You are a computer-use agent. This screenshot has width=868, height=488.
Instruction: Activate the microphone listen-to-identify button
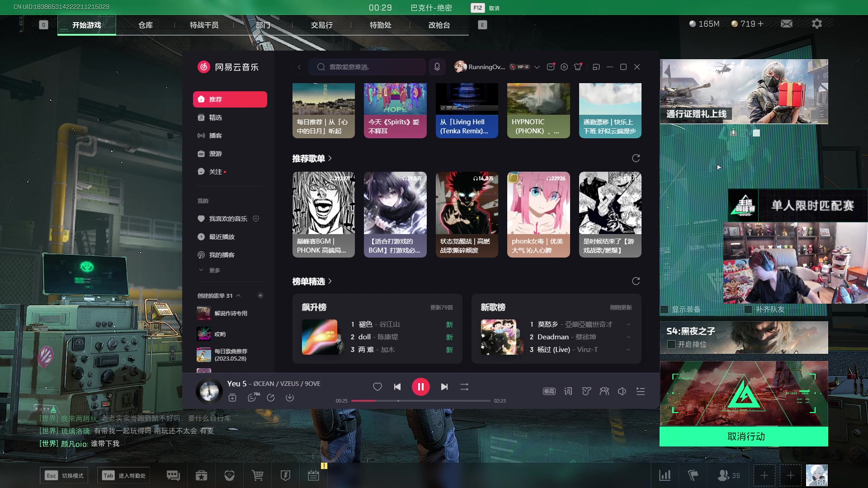pos(437,67)
